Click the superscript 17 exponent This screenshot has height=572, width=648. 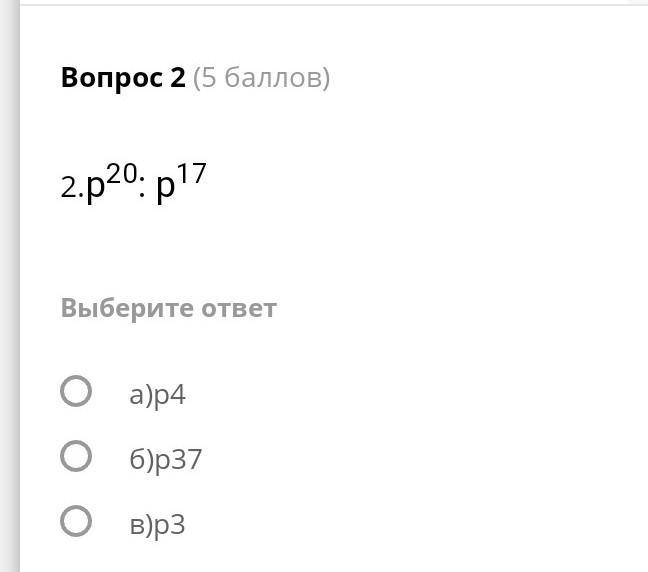point(192,174)
